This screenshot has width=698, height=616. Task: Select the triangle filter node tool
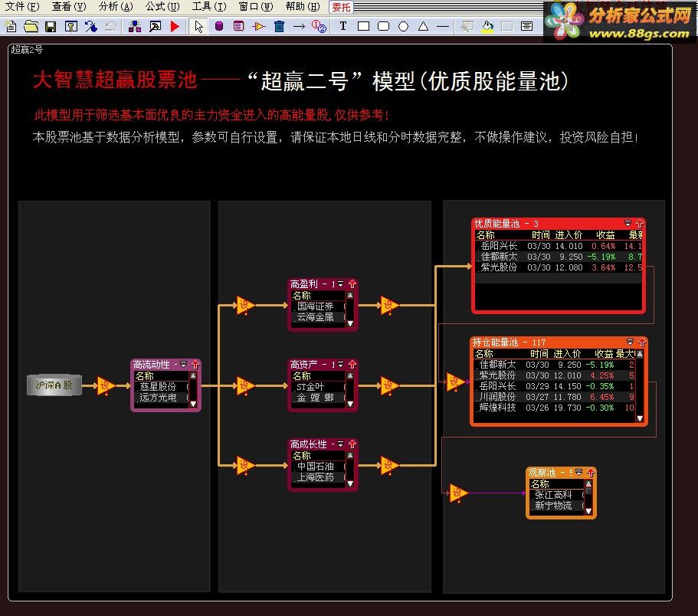tap(259, 27)
